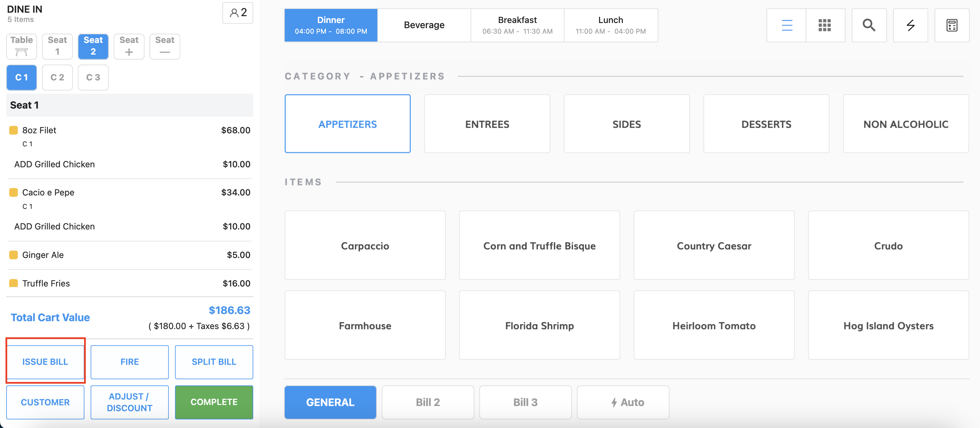
Task: Remove a seat with minus button
Action: pyautogui.click(x=165, y=46)
